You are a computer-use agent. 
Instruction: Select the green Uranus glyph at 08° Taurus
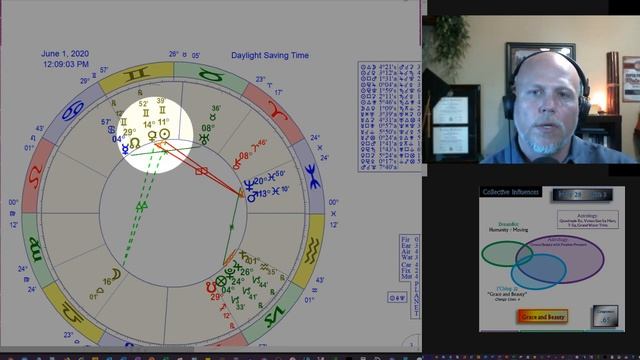204,139
